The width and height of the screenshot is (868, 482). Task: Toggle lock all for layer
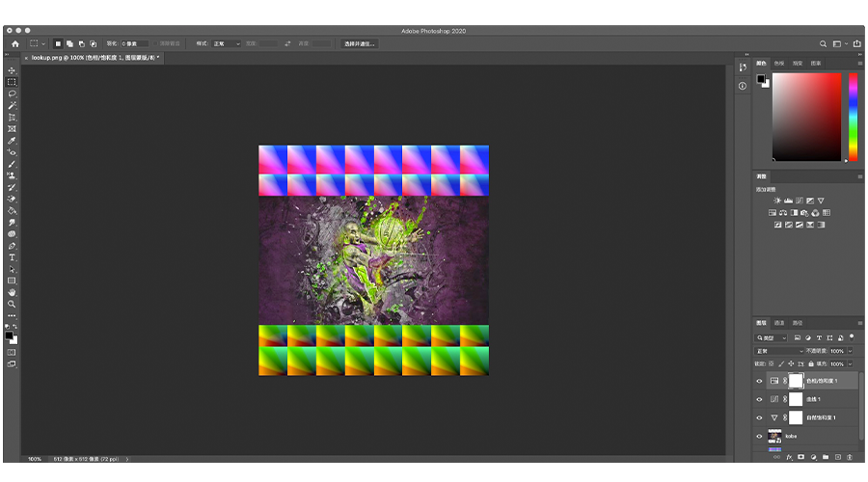[811, 363]
